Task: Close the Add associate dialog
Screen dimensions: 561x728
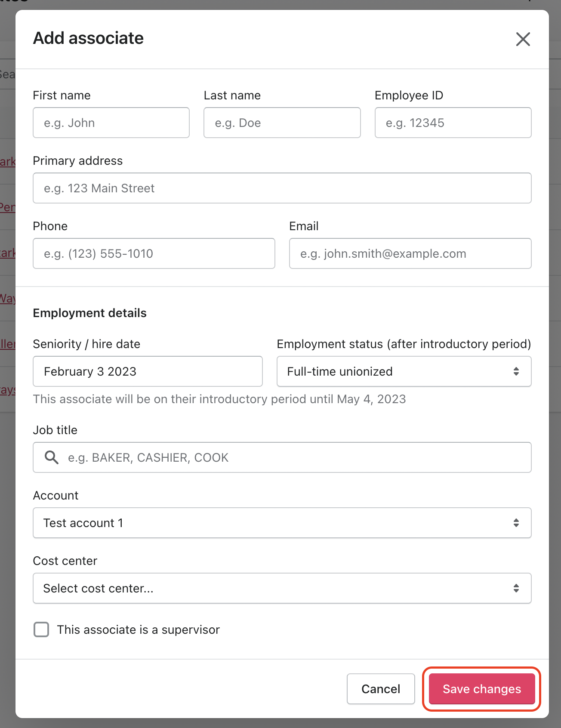Action: click(x=523, y=39)
